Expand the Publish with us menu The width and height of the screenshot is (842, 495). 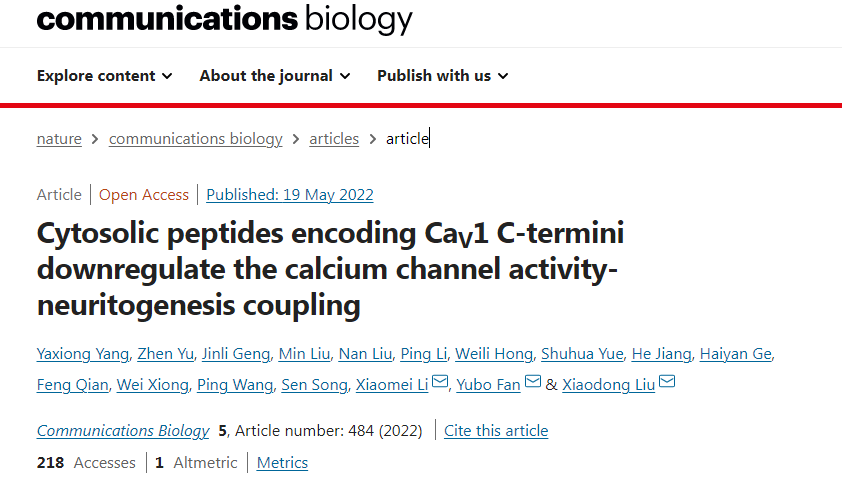(x=443, y=76)
